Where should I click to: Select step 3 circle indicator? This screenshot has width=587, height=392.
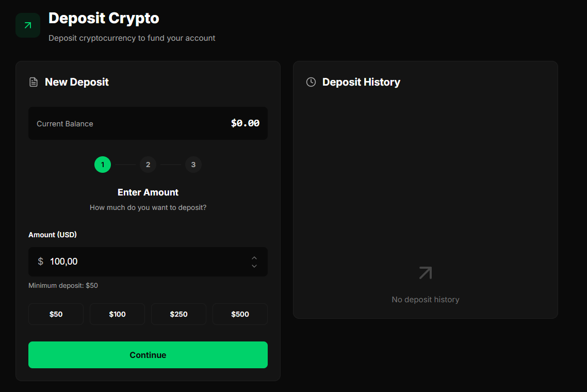(x=193, y=165)
